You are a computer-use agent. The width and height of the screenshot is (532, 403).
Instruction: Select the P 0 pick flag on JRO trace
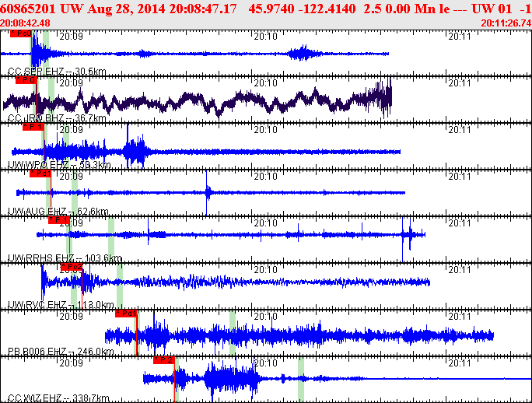pos(26,80)
